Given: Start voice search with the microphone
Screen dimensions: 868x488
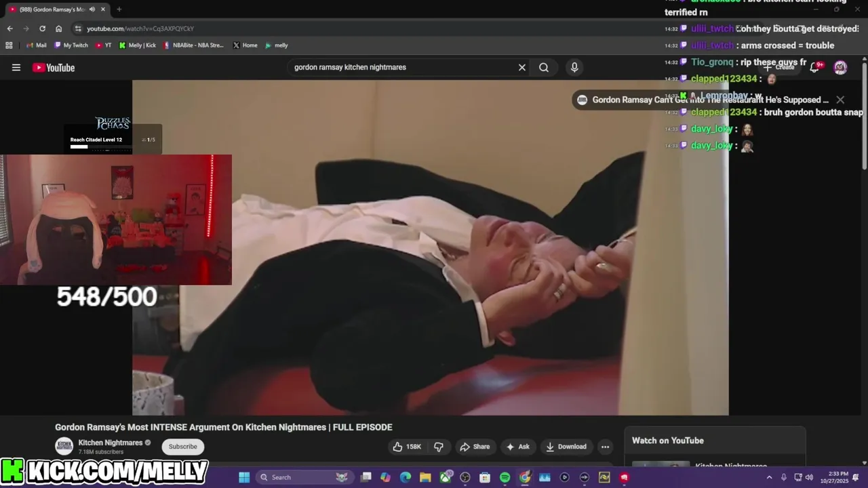Looking at the screenshot, I should 574,67.
